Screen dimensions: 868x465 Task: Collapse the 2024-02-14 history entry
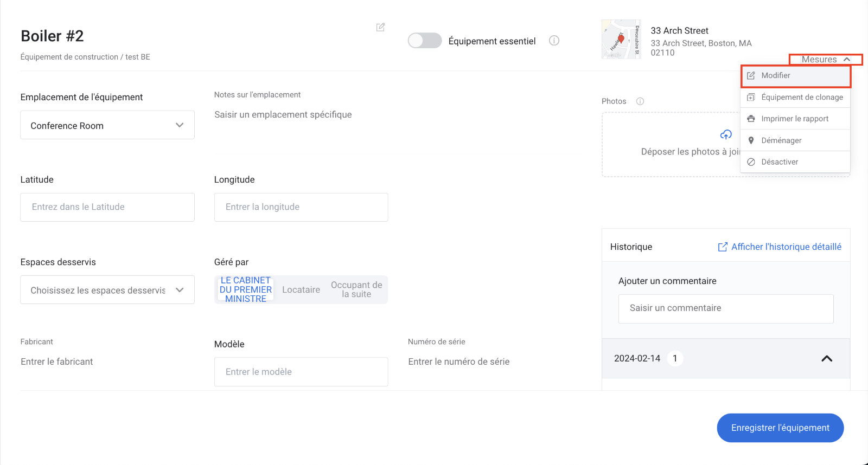[x=827, y=359]
